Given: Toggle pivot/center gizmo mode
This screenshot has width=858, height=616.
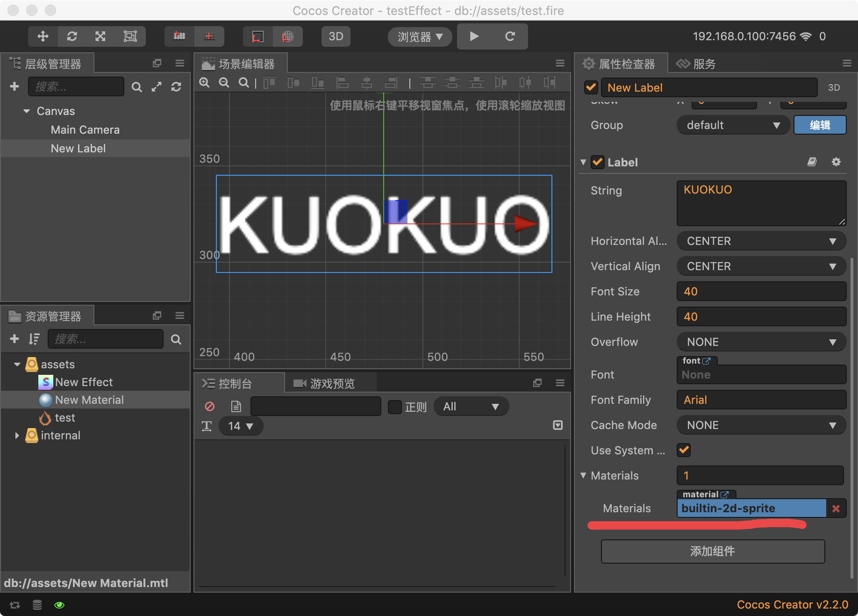Looking at the screenshot, I should pyautogui.click(x=179, y=36).
